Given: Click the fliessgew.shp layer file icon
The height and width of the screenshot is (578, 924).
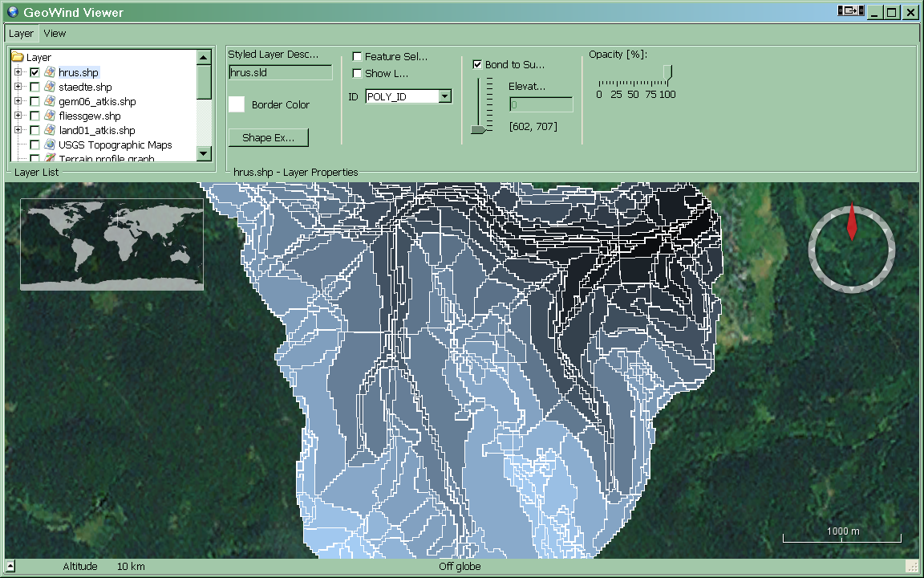Looking at the screenshot, I should click(x=50, y=116).
